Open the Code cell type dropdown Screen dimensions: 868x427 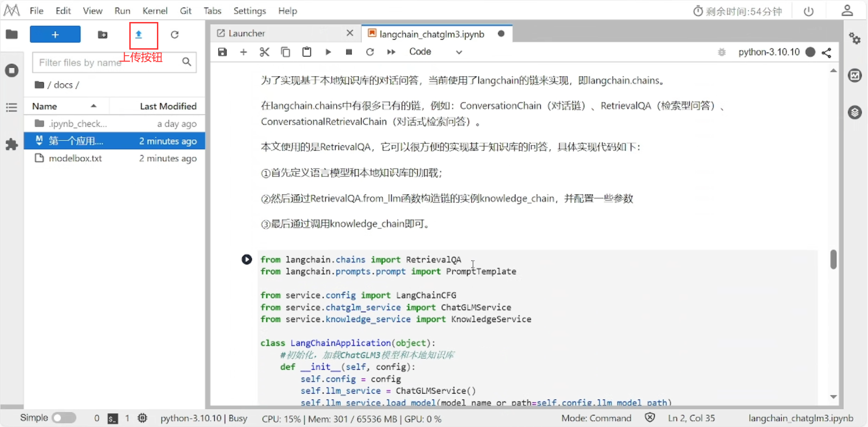pyautogui.click(x=436, y=52)
